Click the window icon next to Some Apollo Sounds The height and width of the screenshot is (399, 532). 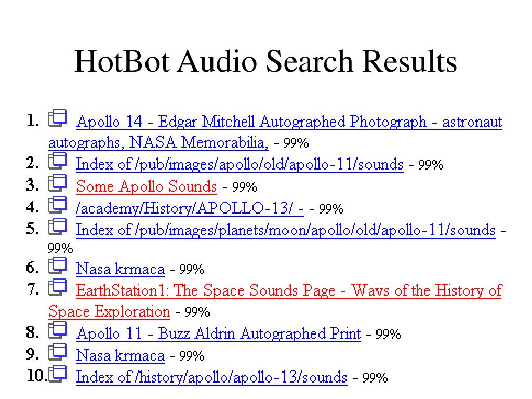point(58,183)
